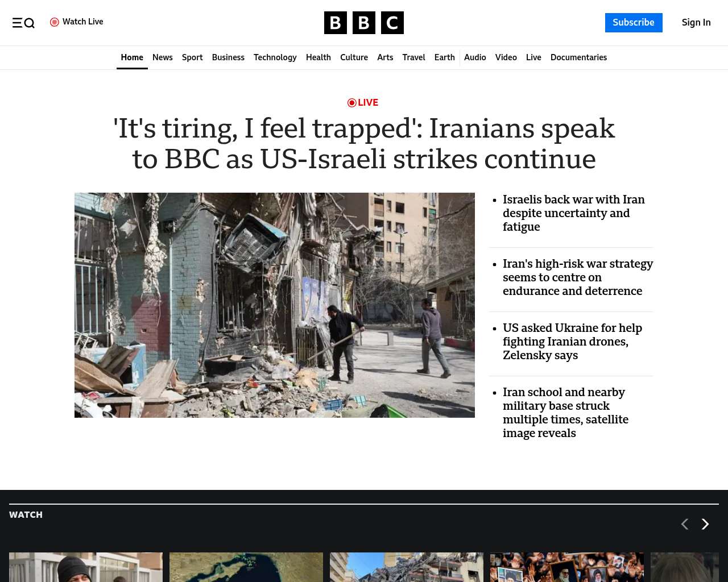The height and width of the screenshot is (582, 728).
Task: Open 'Iran school and nearby military base' story
Action: [x=565, y=413]
